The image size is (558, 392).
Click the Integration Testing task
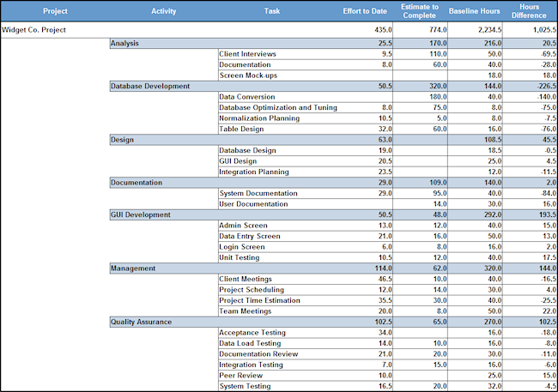click(252, 365)
